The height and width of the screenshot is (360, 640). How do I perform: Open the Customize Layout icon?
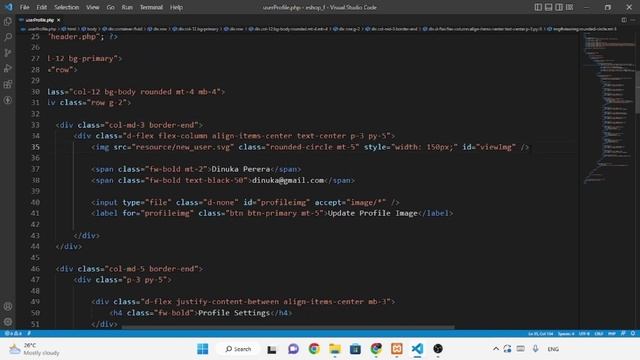click(x=569, y=7)
